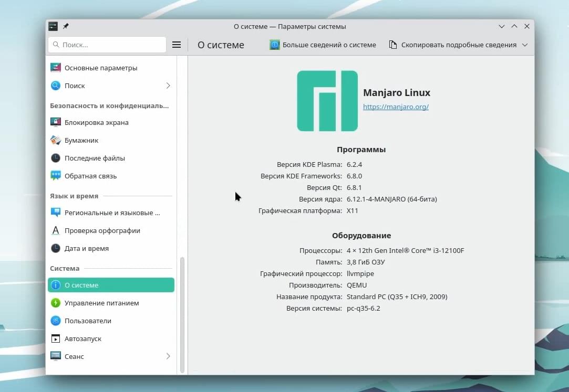
Task: Click the Бумажник wallet icon
Action: pyautogui.click(x=56, y=140)
